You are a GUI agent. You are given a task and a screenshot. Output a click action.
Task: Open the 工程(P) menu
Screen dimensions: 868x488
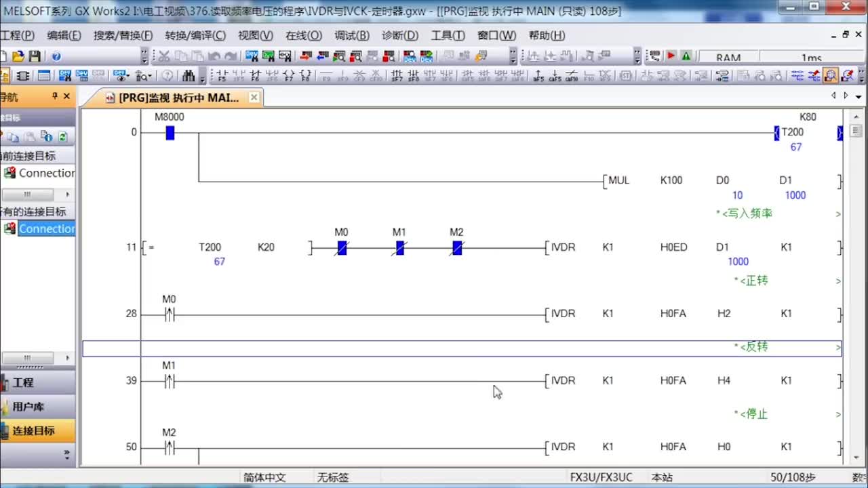coord(18,35)
